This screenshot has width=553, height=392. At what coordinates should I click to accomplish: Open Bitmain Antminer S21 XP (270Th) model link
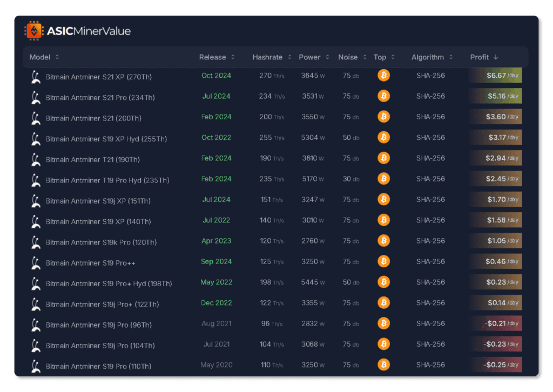99,77
